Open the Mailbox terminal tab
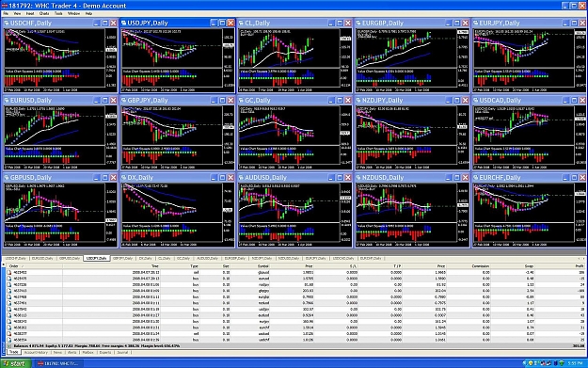 (87, 353)
